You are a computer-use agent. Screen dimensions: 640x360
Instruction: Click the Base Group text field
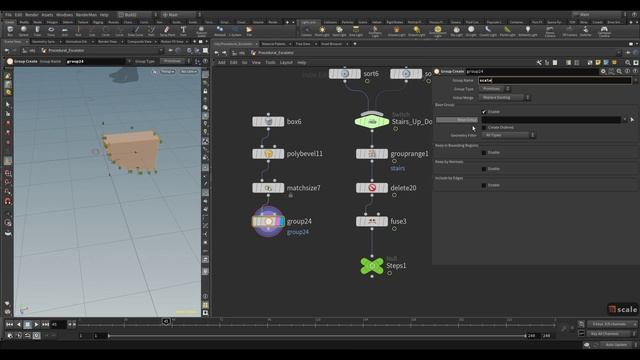551,120
